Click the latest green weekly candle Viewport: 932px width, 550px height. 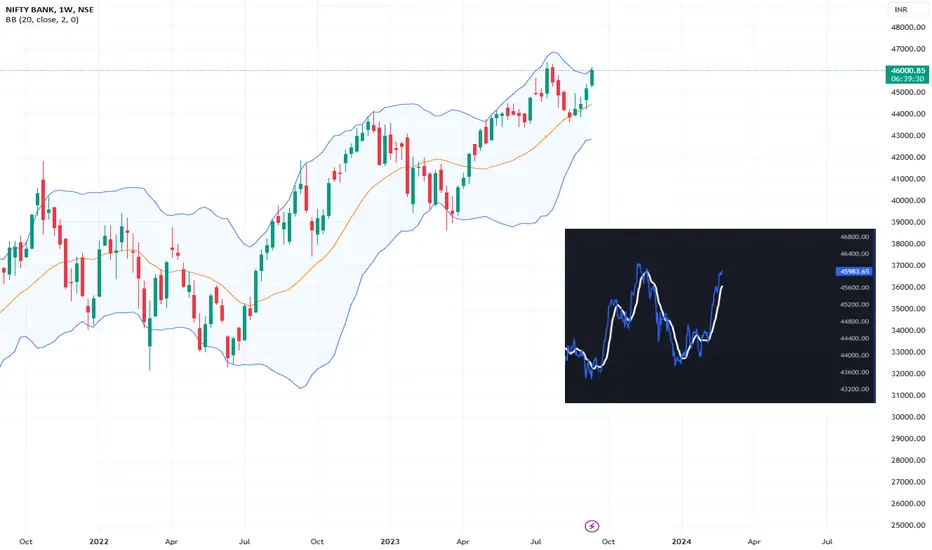(592, 77)
